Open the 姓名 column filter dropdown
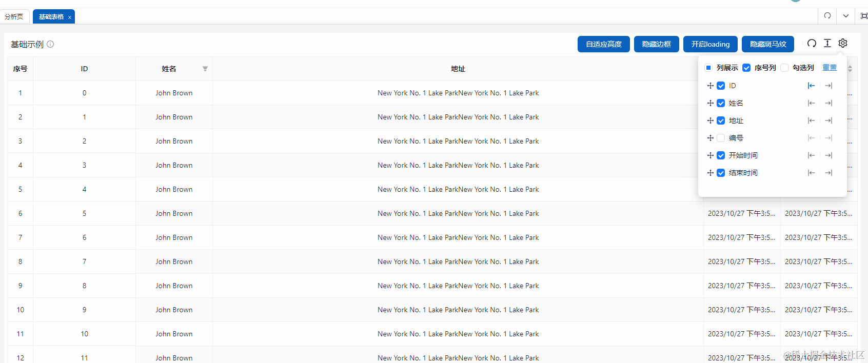Viewport: 868px width, 363px height. tap(205, 69)
